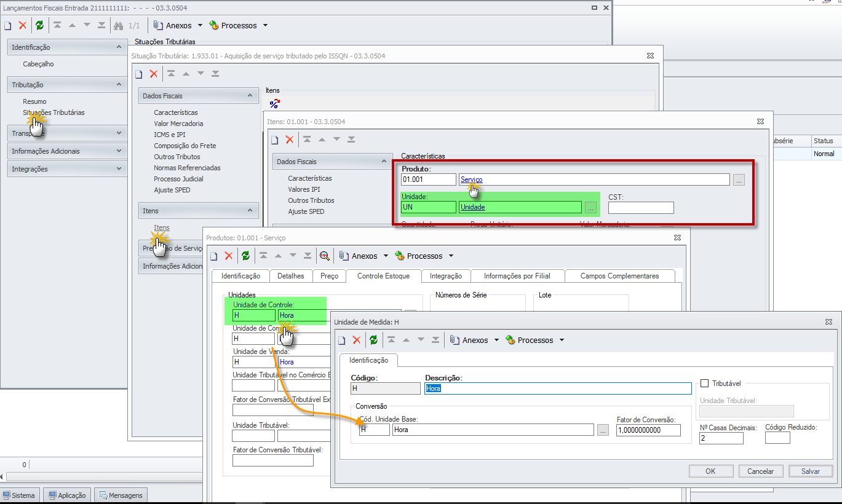842x504 pixels.
Task: Click red delete X in Situação Tributária window
Action: pyautogui.click(x=154, y=74)
